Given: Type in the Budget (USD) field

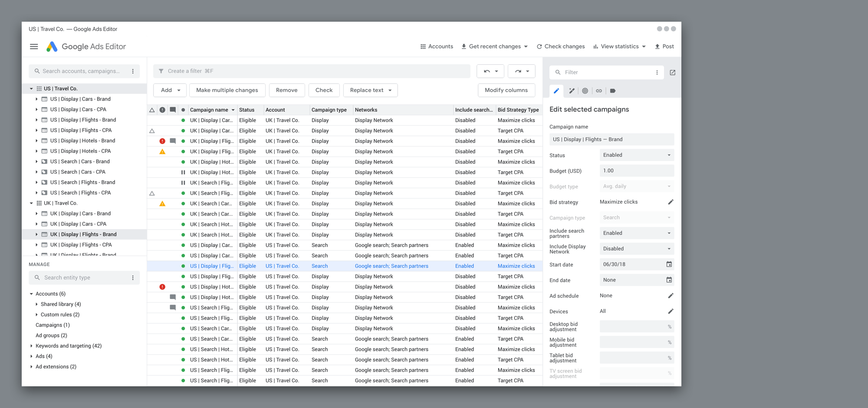Looking at the screenshot, I should click(x=636, y=170).
